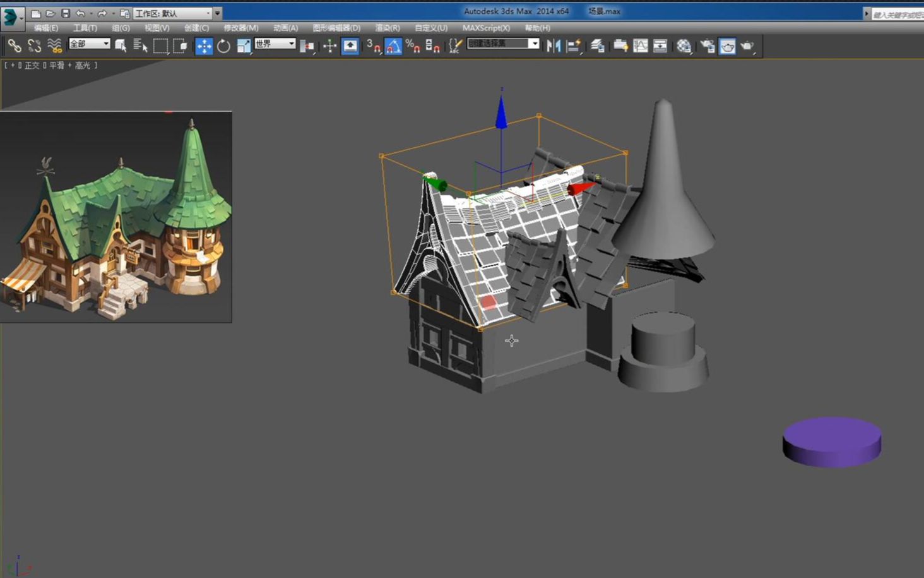The height and width of the screenshot is (578, 924).
Task: Click in the keyword search input field
Action: 897,14
